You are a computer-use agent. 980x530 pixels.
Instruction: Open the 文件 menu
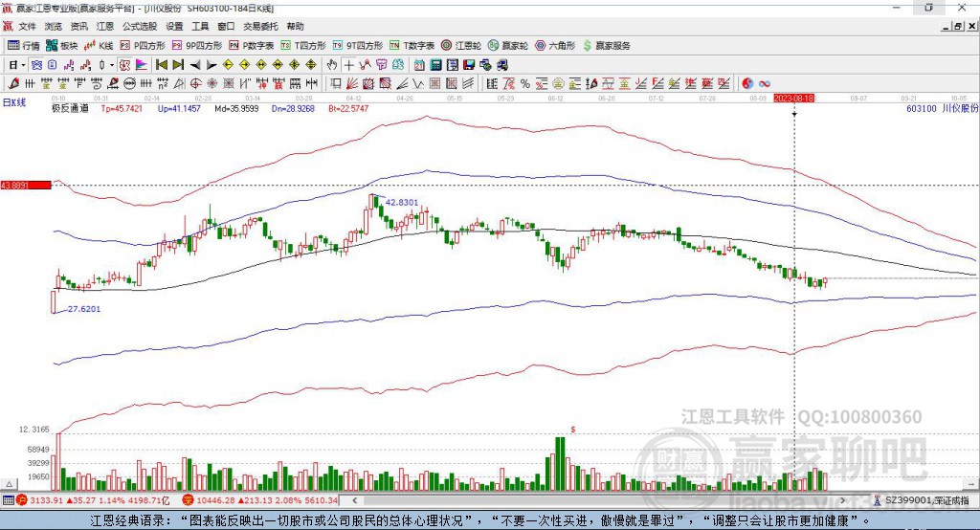(27, 26)
